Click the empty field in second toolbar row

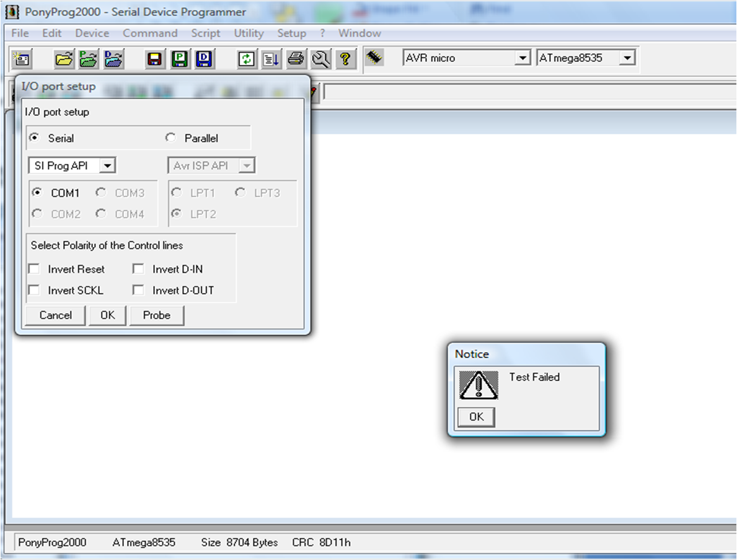(x=530, y=92)
